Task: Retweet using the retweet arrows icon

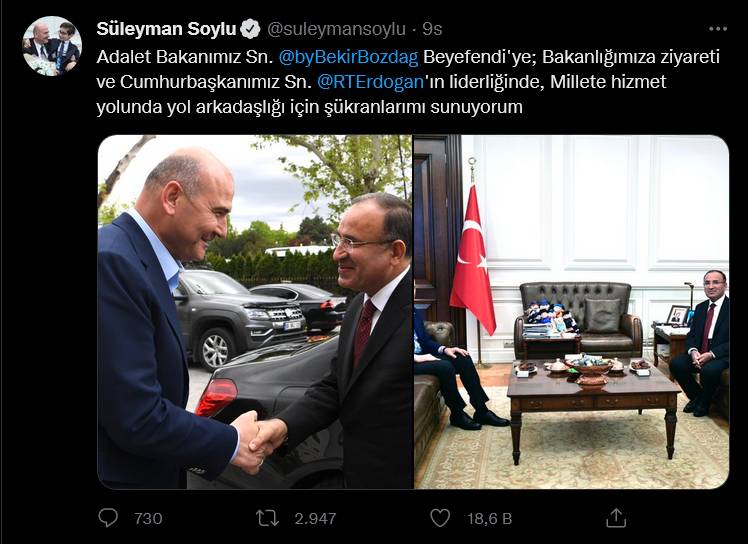Action: click(x=267, y=518)
